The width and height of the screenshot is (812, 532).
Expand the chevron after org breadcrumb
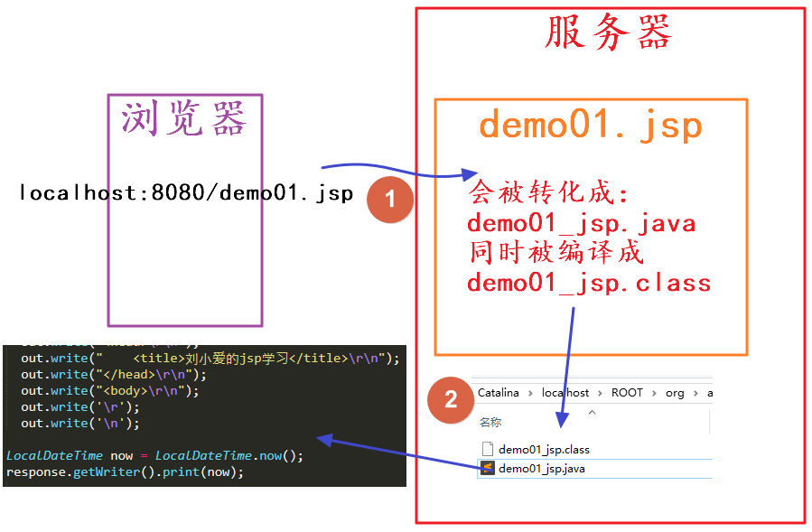(695, 394)
